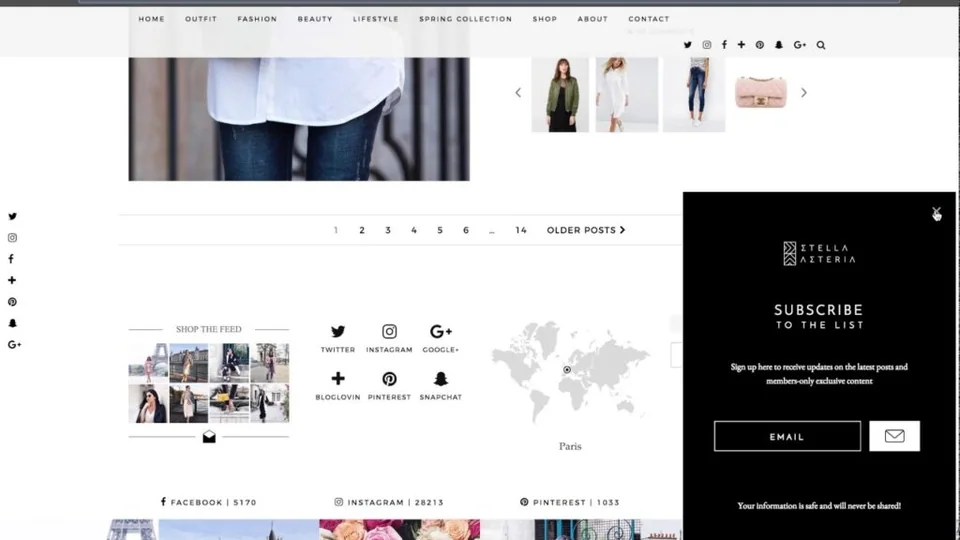
Task: Open Google+ icon in top header bar
Action: (800, 45)
